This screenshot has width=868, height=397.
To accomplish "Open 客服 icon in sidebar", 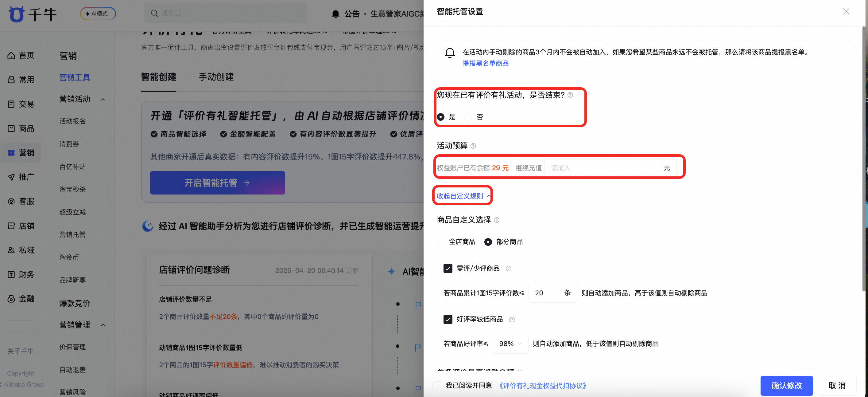I will tap(11, 201).
